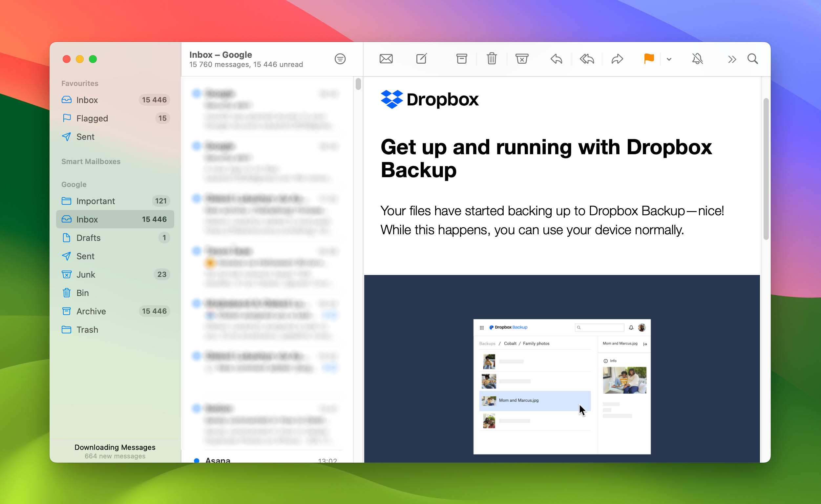Image resolution: width=821 pixels, height=504 pixels.
Task: Move the message to Junk
Action: 522,59
